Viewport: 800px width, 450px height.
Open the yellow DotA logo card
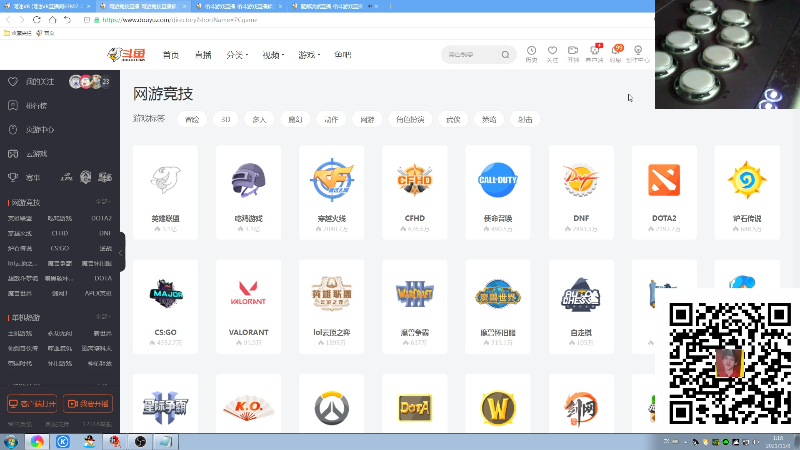415,404
